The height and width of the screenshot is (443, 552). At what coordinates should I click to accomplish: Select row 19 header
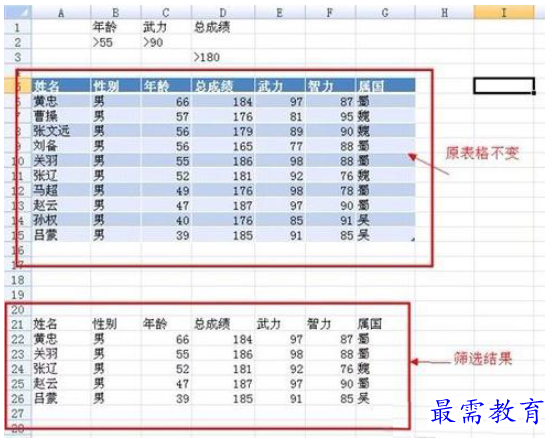(18, 295)
